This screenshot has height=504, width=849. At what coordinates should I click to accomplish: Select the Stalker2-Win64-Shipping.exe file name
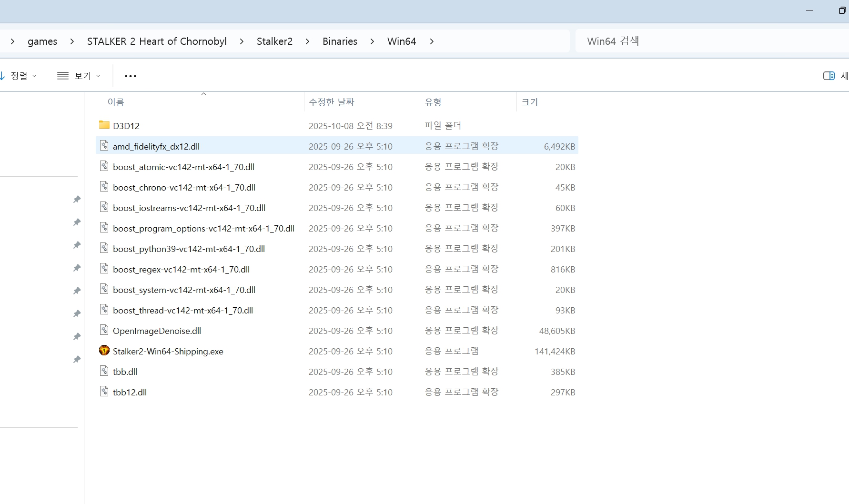coord(168,351)
